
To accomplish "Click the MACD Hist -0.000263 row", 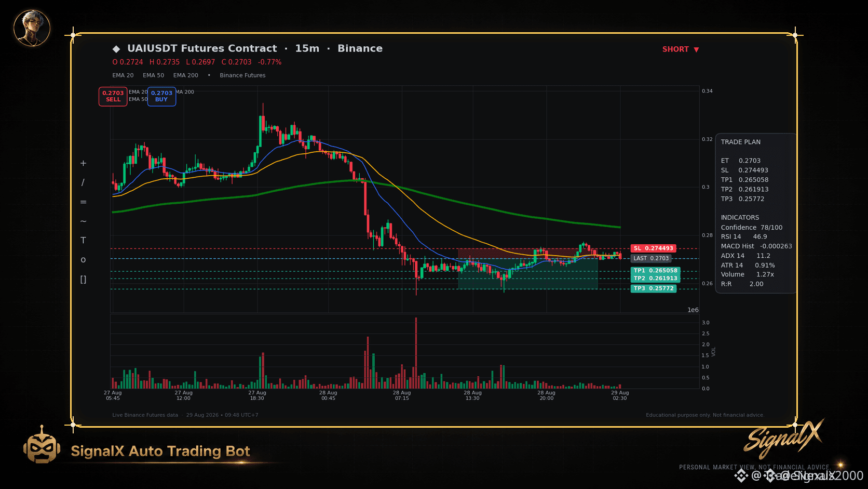I will pos(756,246).
